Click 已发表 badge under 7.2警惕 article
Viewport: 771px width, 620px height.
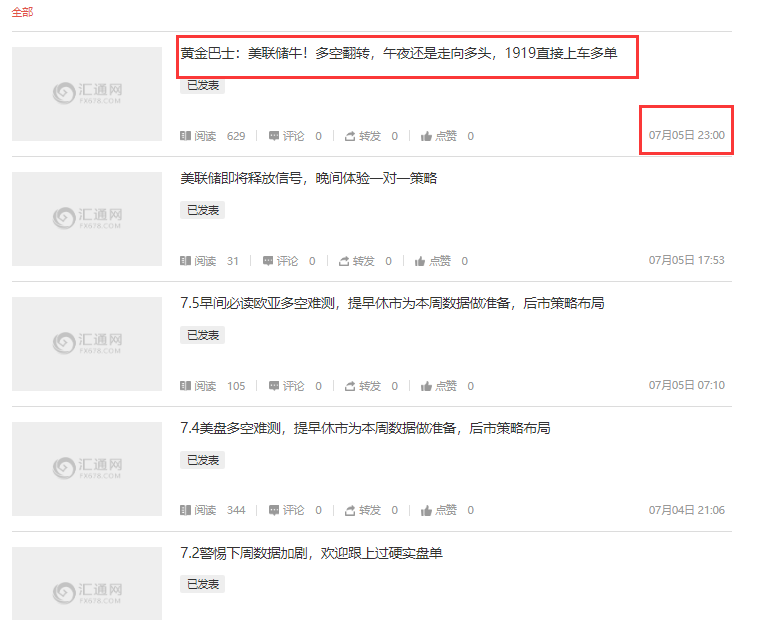click(203, 584)
